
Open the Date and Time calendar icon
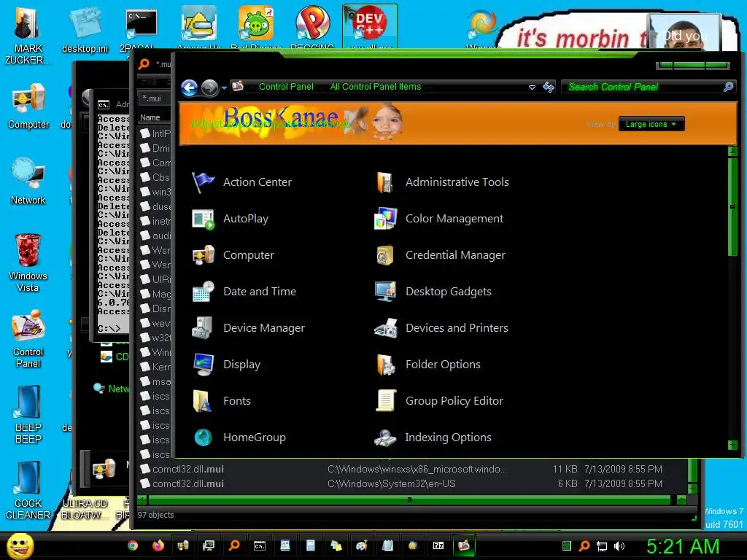tap(204, 292)
